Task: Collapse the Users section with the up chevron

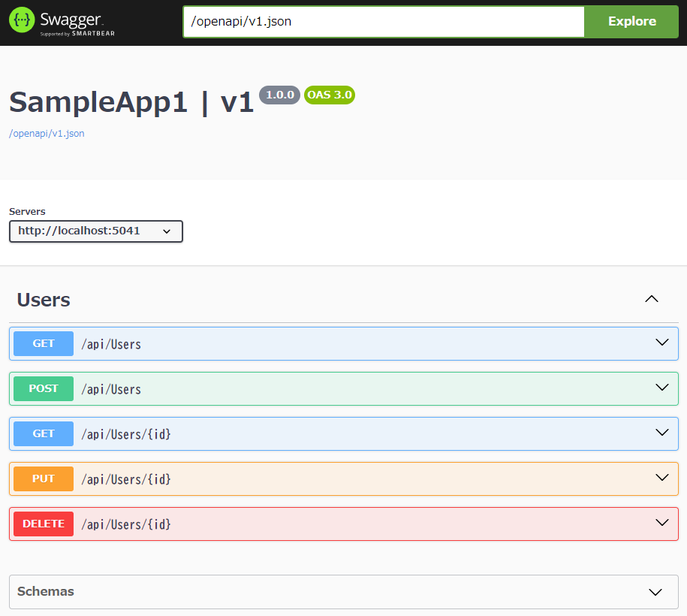Action: tap(652, 299)
